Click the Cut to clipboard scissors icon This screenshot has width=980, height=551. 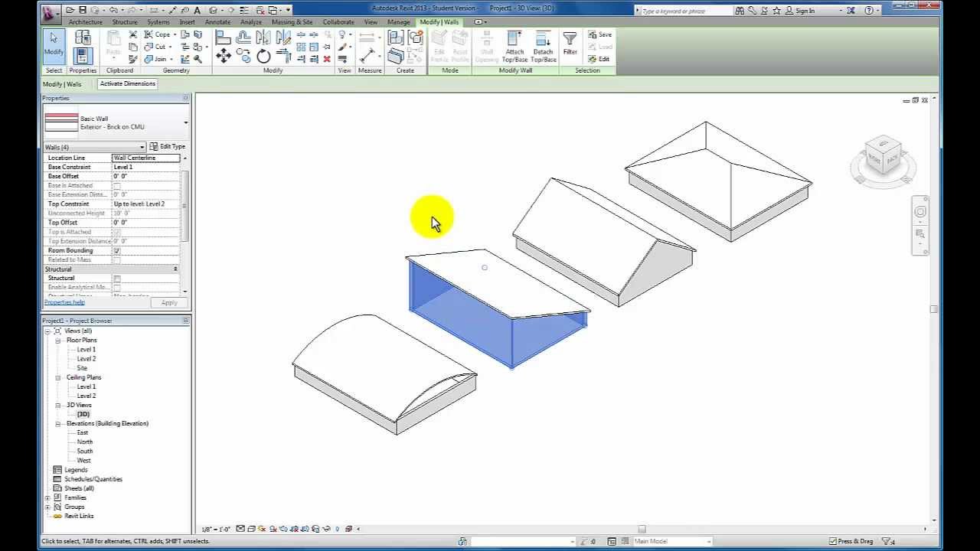(x=133, y=35)
